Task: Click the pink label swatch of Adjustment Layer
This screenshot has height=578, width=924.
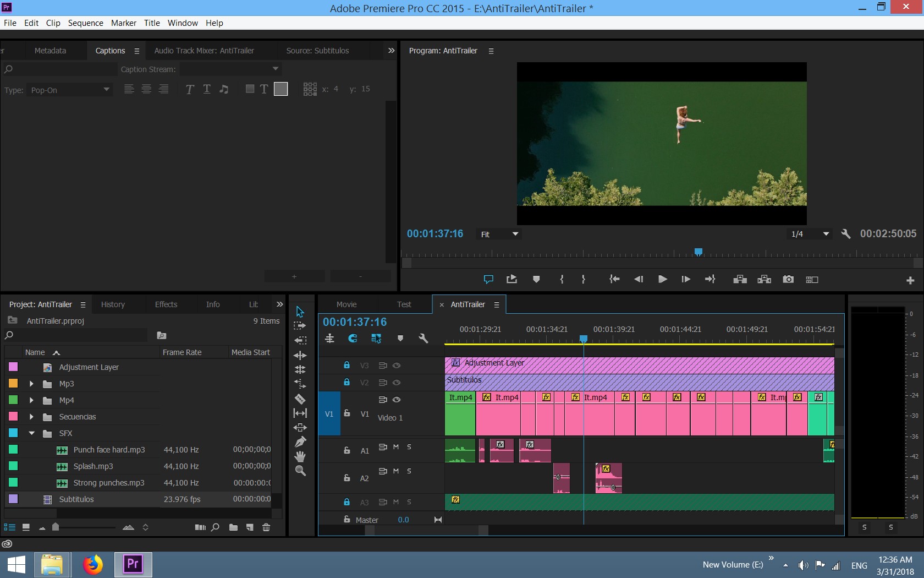Action: click(13, 367)
